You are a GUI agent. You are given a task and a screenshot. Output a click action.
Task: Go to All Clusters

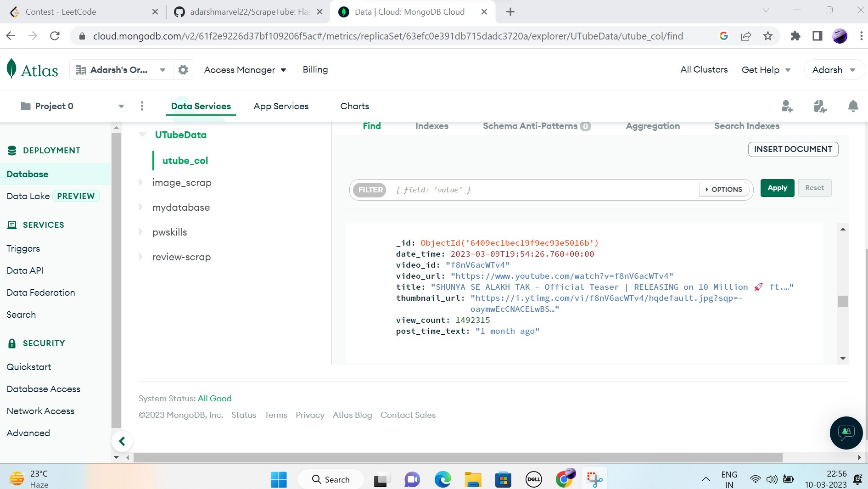pyautogui.click(x=704, y=69)
